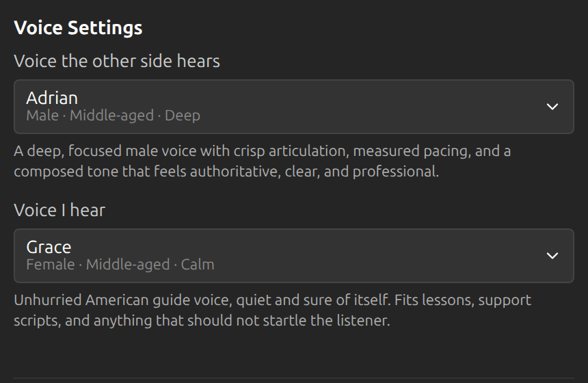This screenshot has width=588, height=383.
Task: Click the Grace voice description paragraph
Action: click(x=273, y=311)
